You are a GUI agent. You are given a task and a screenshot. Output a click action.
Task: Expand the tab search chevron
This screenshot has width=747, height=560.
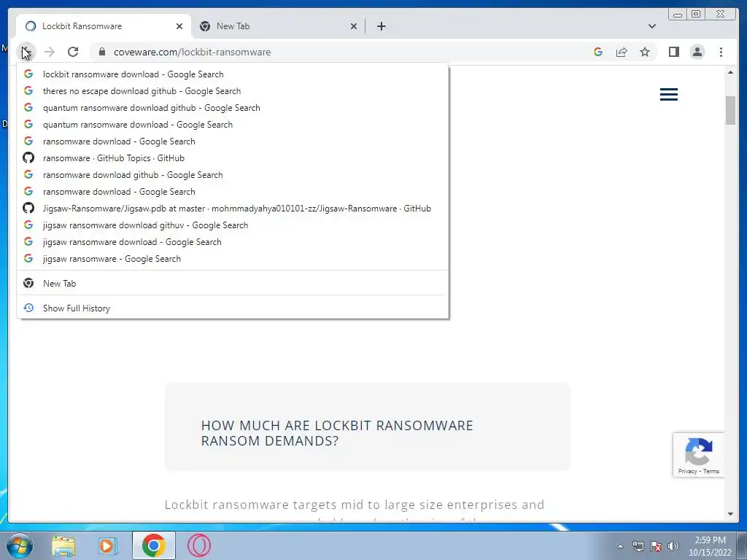[652, 26]
